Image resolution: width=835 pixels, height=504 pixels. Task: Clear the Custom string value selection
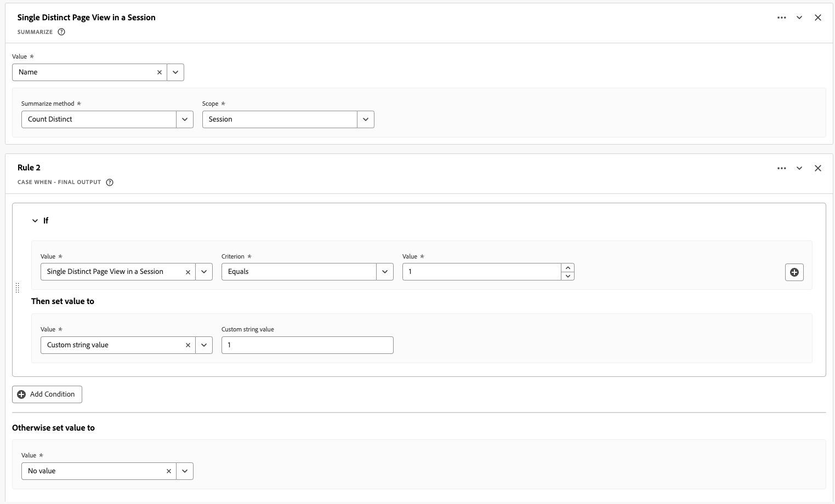(x=188, y=345)
